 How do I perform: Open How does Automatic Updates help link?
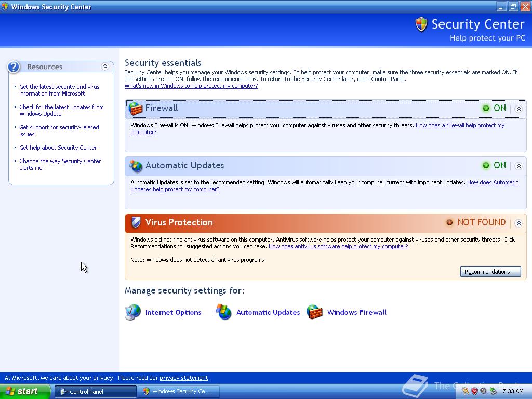pos(493,182)
